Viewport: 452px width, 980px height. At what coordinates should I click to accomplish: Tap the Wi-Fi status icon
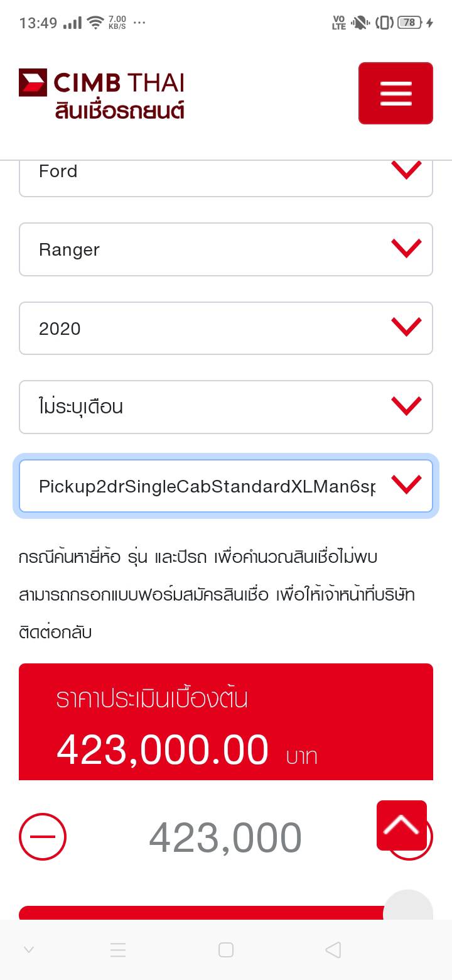[x=95, y=23]
